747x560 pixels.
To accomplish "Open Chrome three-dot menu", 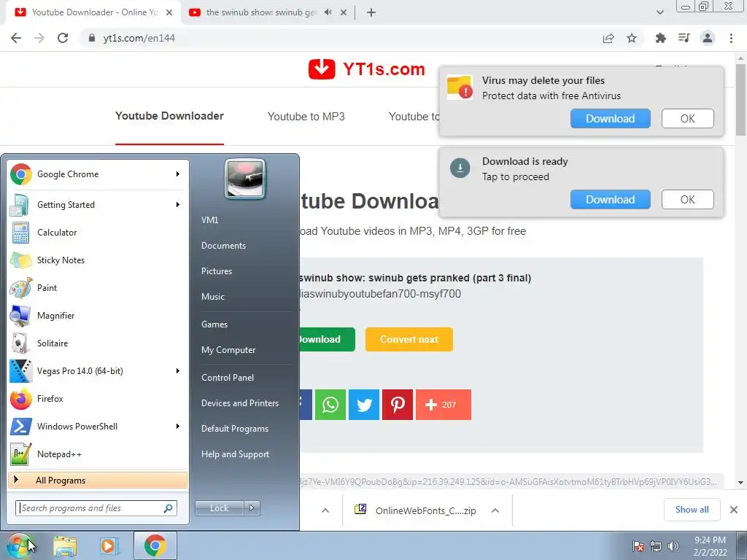I will 731,38.
